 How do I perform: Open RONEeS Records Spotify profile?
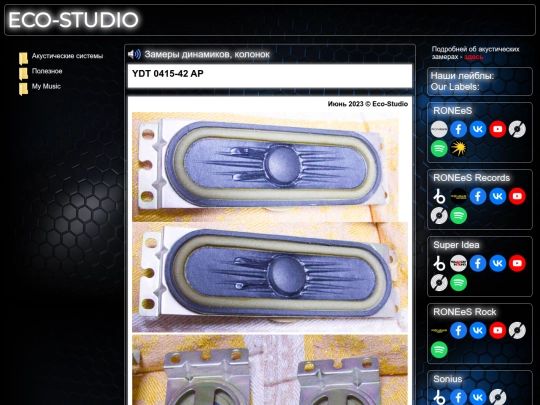coord(458,216)
